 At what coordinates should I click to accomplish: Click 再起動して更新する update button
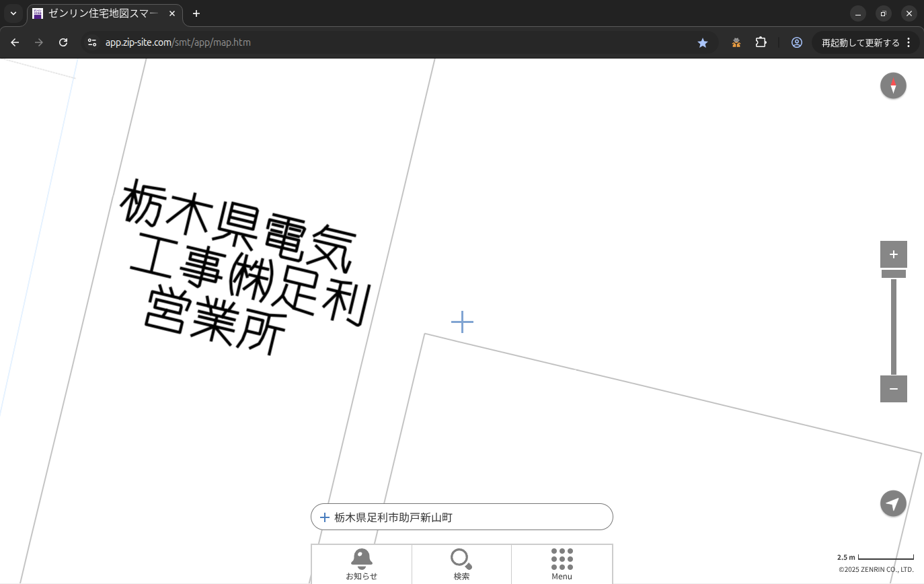[x=860, y=42]
